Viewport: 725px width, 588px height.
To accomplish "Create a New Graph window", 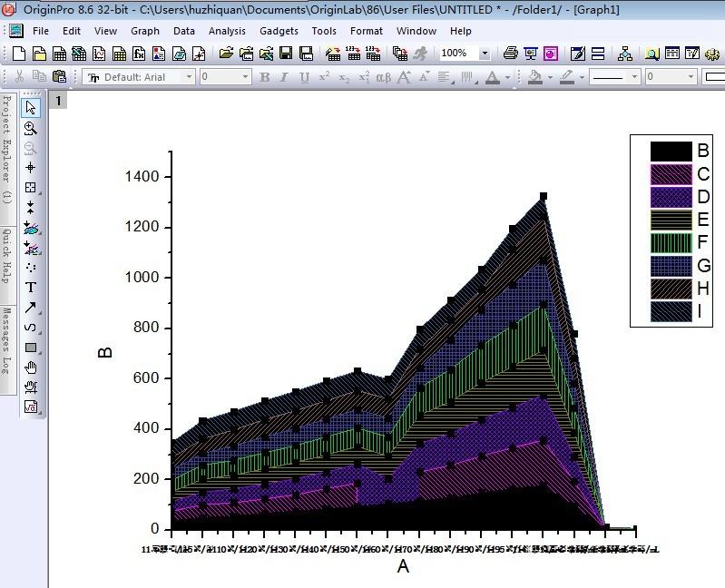I will [x=99, y=54].
